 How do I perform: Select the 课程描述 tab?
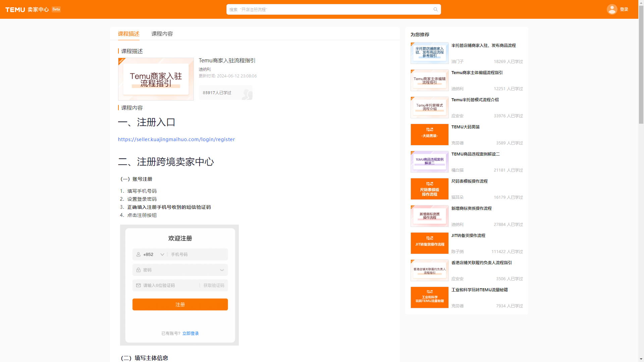click(128, 34)
